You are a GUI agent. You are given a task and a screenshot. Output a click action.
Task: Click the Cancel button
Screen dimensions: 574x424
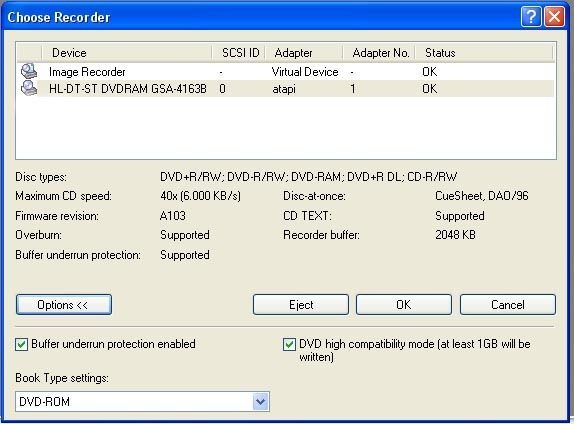[x=508, y=305]
